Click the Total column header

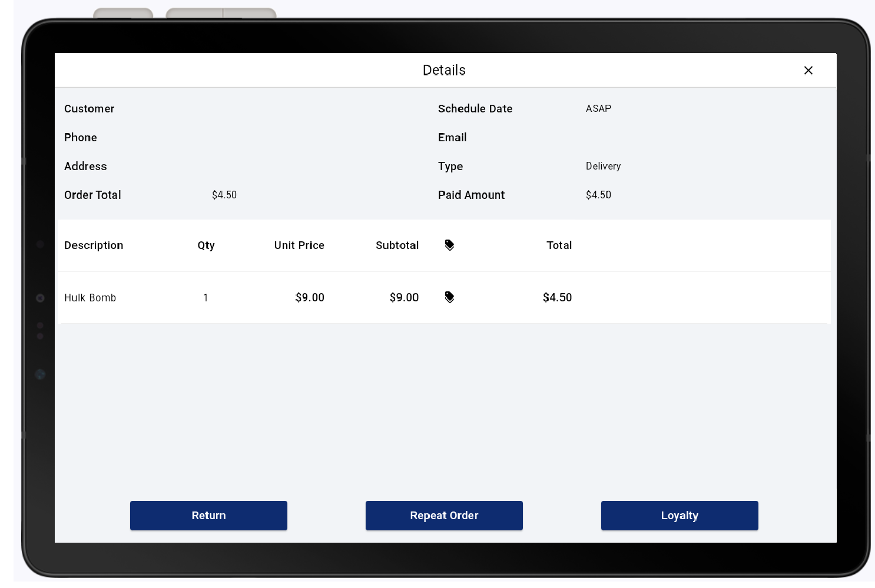559,245
